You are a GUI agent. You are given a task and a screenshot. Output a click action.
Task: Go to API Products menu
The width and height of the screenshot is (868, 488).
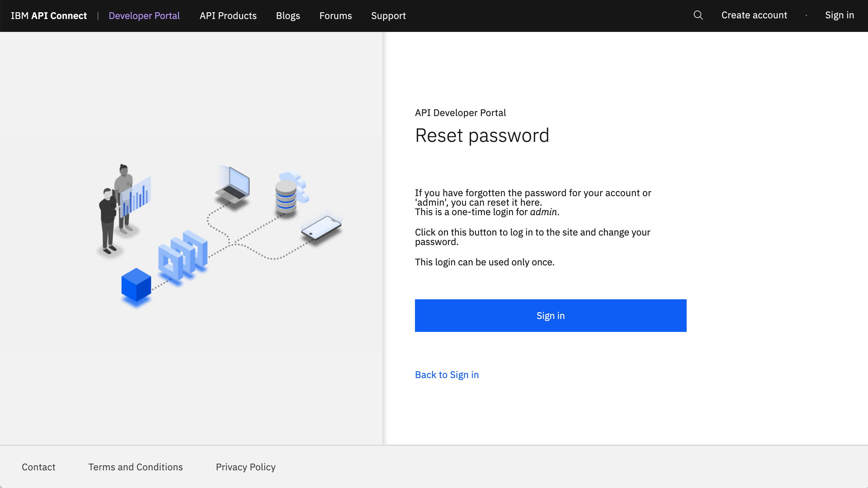pos(228,16)
